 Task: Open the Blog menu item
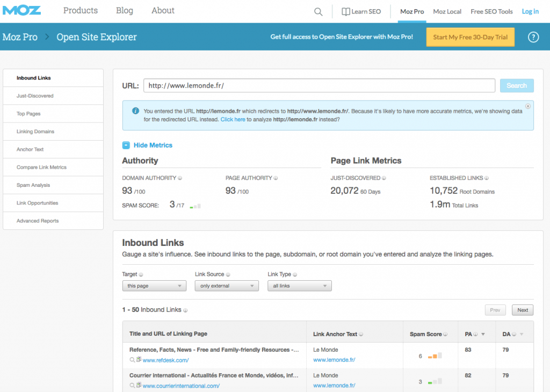pos(125,11)
